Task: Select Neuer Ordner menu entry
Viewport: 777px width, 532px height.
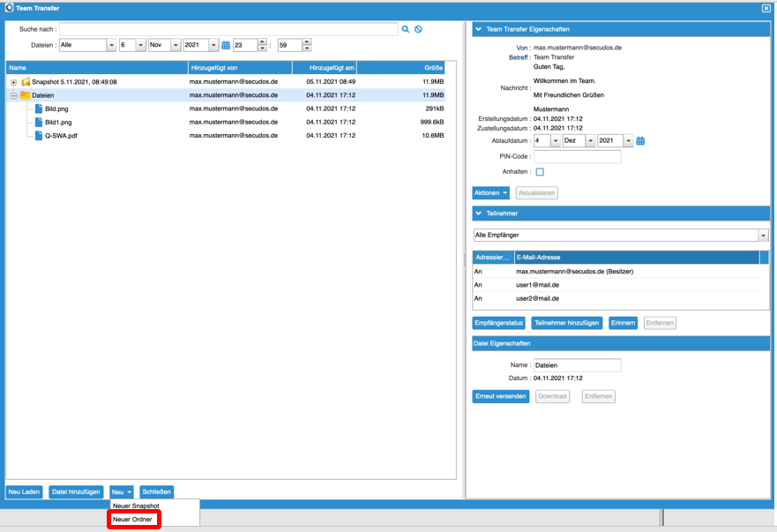Action: tap(133, 520)
